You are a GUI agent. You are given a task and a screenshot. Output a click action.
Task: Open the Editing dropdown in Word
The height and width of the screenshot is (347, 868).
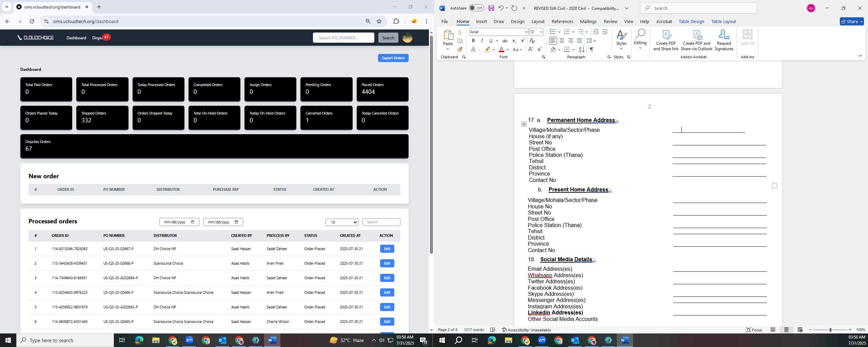640,40
